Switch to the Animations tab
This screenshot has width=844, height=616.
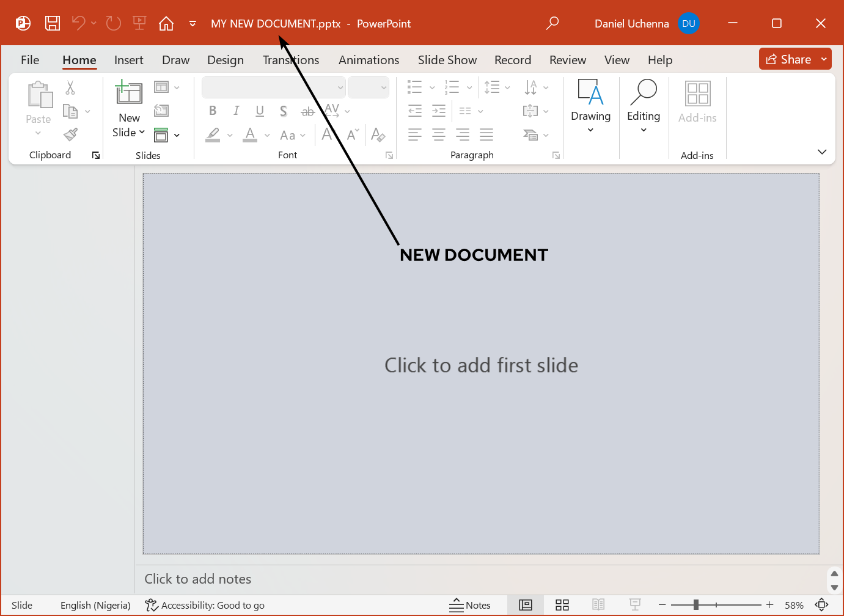[x=369, y=60]
